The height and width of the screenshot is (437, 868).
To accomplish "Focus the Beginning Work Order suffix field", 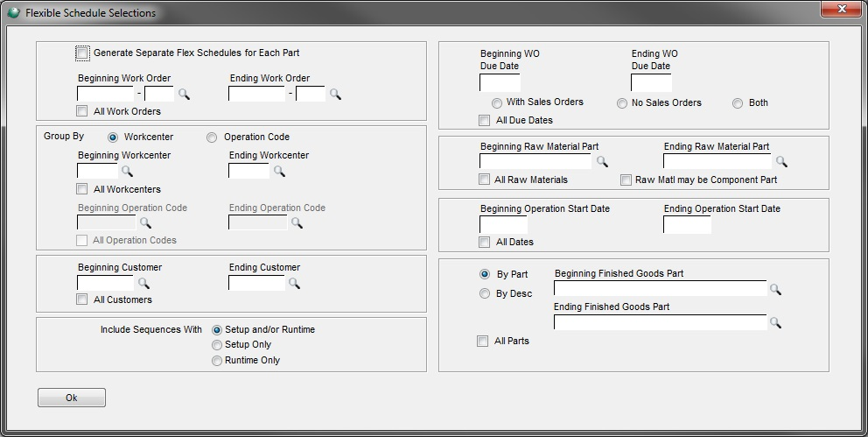I will [x=159, y=94].
